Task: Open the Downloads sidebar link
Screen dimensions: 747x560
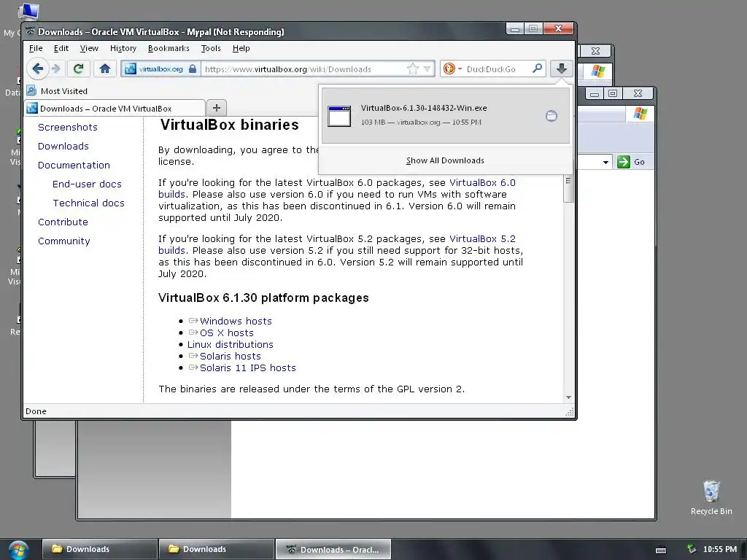Action: click(63, 146)
